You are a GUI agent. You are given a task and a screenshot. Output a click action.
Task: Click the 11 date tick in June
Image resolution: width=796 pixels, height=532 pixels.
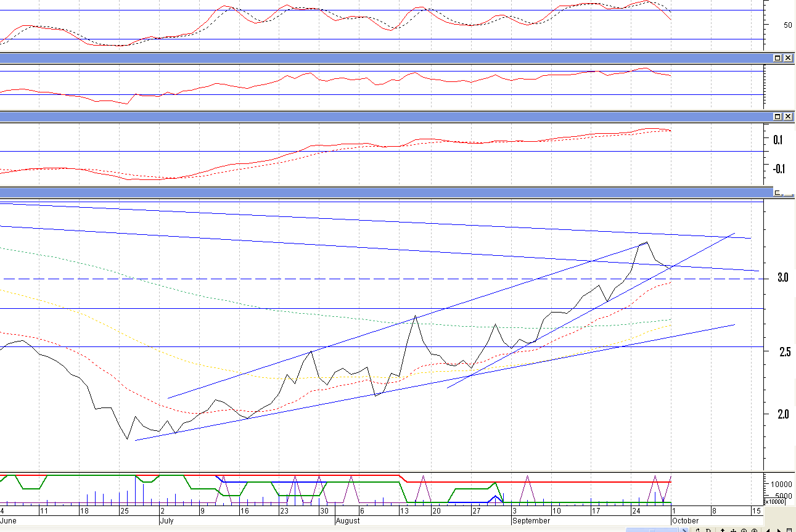click(43, 511)
